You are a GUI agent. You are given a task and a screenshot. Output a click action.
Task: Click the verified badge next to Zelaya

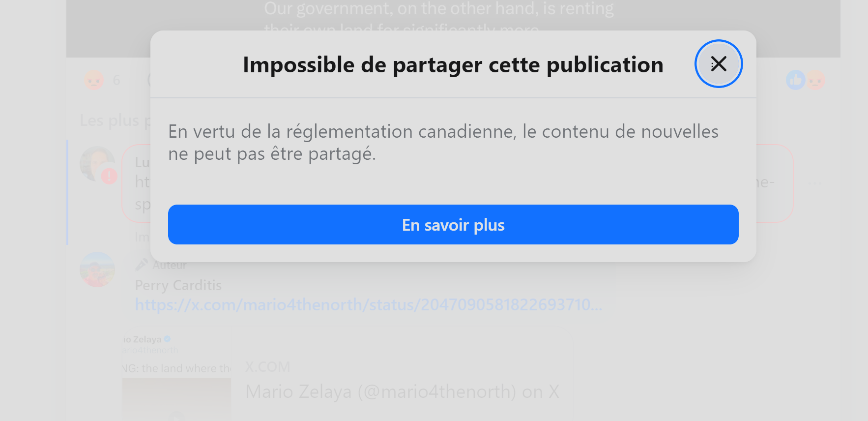[168, 339]
